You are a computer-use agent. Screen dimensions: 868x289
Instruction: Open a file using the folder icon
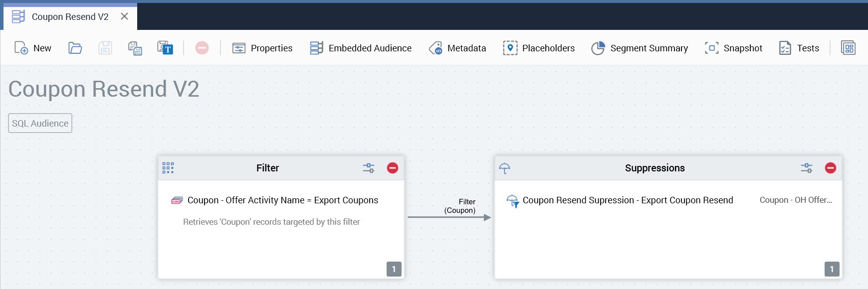pos(75,48)
